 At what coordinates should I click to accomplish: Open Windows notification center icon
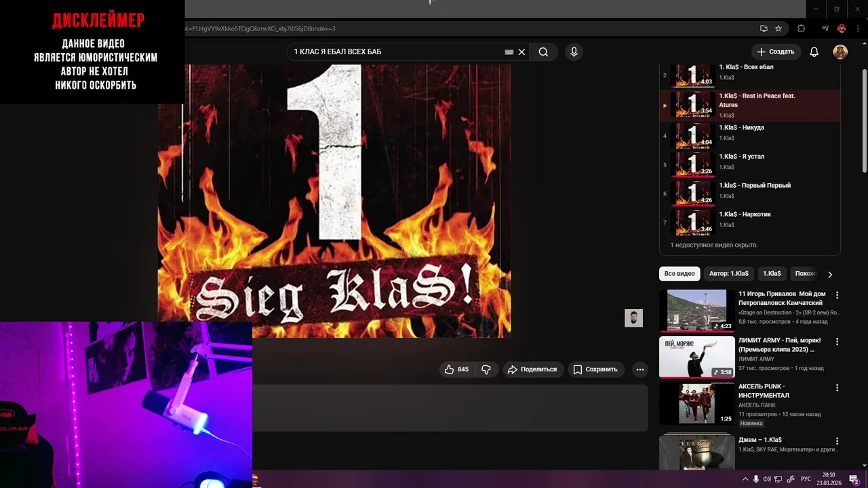tap(854, 479)
